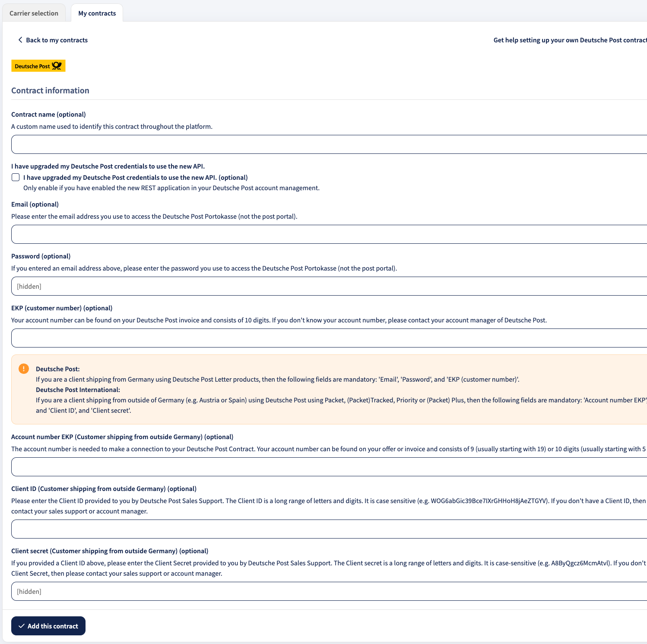Click the back chevron arrow icon

coord(20,40)
